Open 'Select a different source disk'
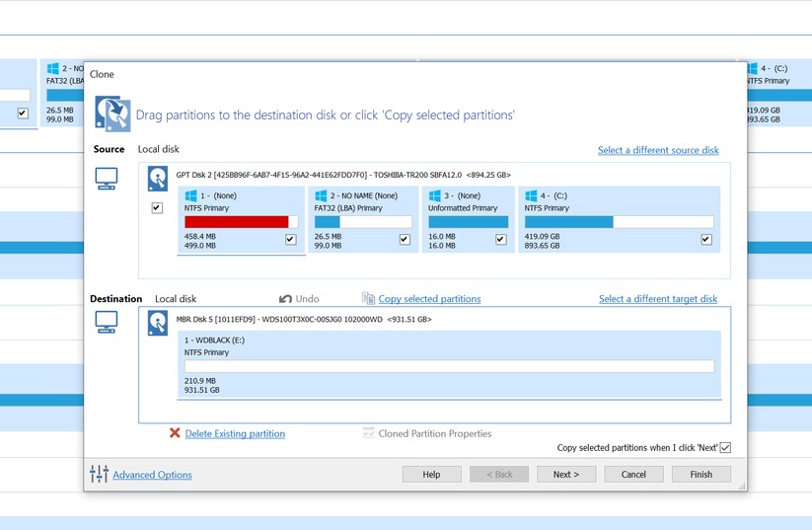 (658, 150)
